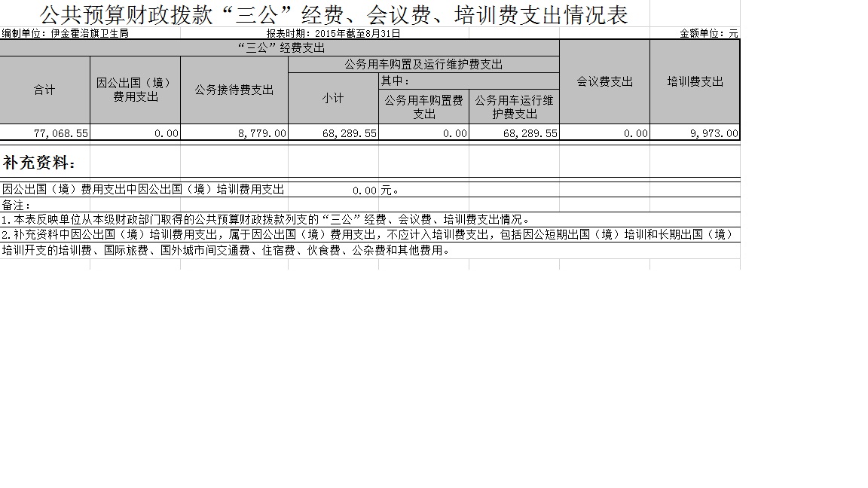Click note 1 starting with 本表反映单位

tap(267, 220)
